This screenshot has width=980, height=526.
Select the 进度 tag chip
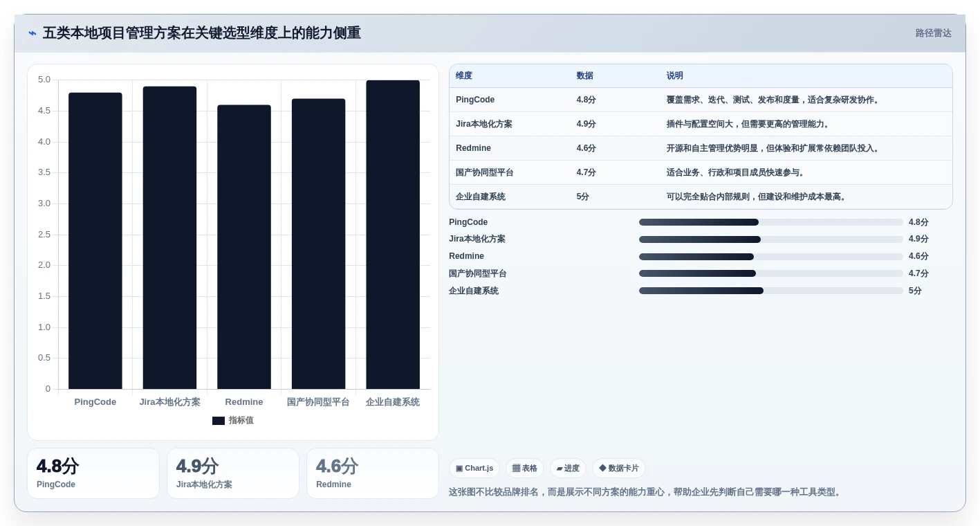(x=568, y=469)
